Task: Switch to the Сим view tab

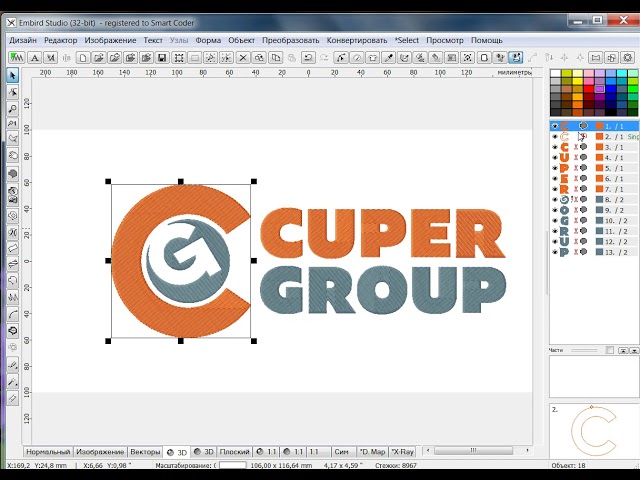Action: (x=342, y=452)
